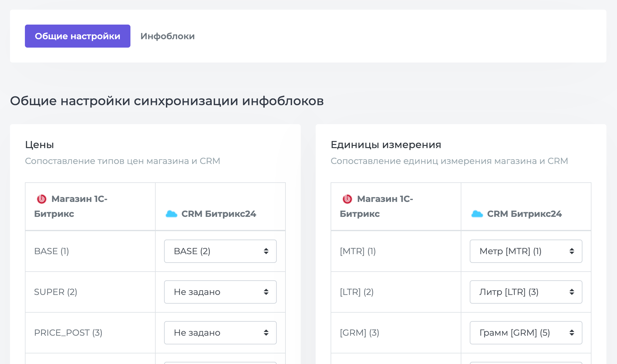Screen dimensions: 617x364
Task: Click the CRM Битрикс24 header in Единицы измерения table
Action: click(x=525, y=214)
